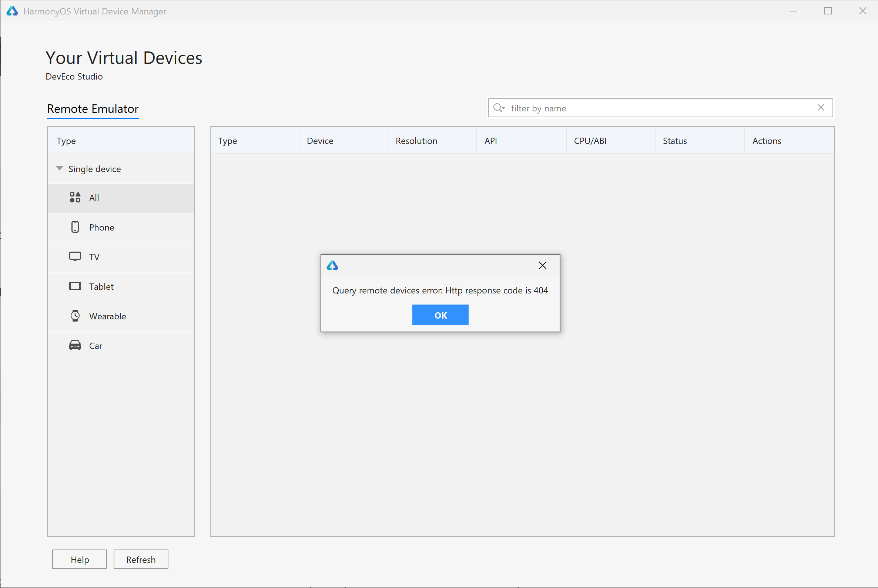Viewport: 878px width, 588px height.
Task: Select the TV monitor icon
Action: coord(75,256)
